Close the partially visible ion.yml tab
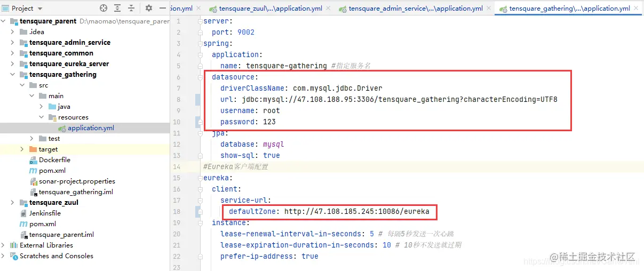The height and width of the screenshot is (271, 644). 198,9
